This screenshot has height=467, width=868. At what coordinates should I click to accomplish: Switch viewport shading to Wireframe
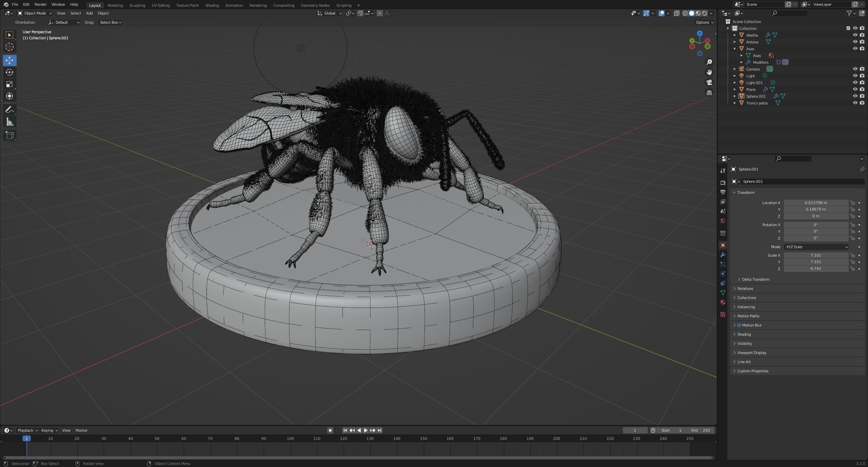(x=685, y=13)
